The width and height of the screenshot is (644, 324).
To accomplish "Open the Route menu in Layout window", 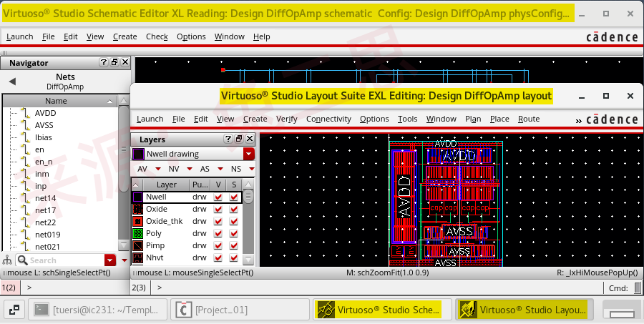I will pos(529,119).
